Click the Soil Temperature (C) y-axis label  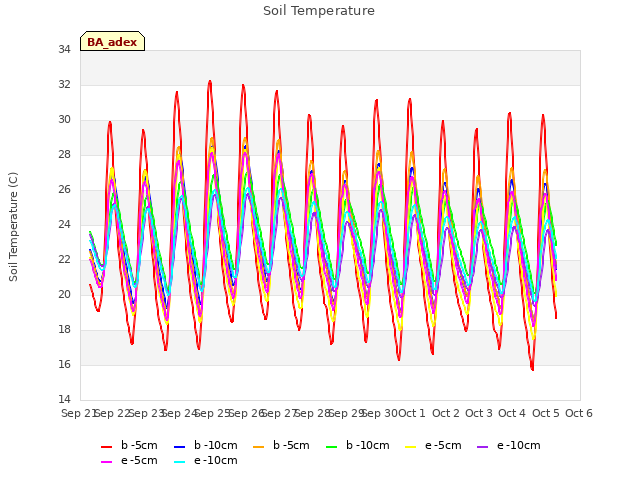[x=13, y=227]
